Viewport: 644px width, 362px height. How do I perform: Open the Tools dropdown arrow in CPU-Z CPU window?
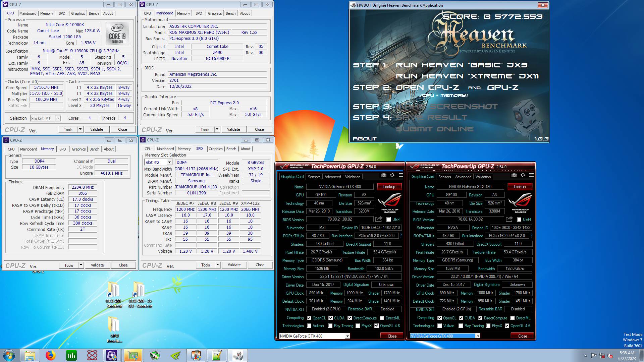(80, 129)
